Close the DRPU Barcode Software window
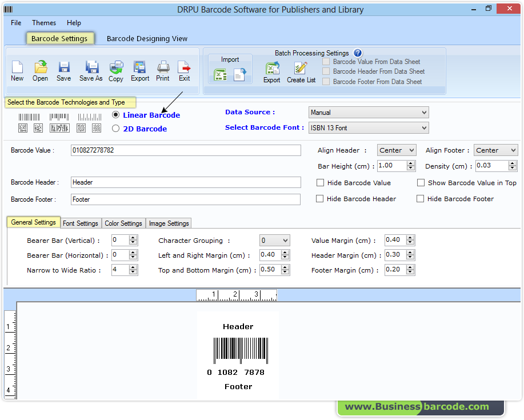Image resolution: width=524 pixels, height=420 pixels. [509, 9]
